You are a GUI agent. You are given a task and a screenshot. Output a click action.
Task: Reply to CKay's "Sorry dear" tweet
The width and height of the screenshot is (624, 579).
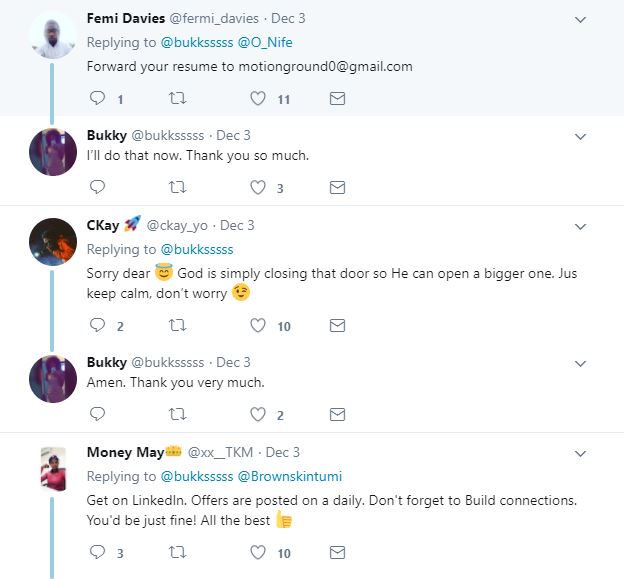pyautogui.click(x=97, y=325)
